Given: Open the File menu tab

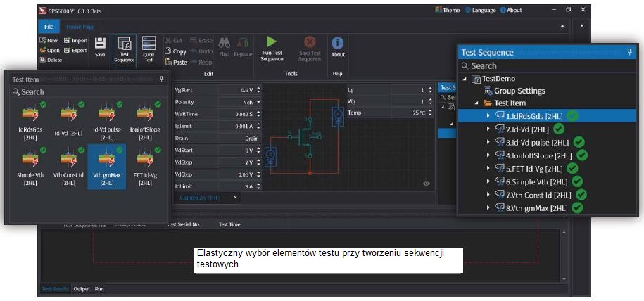Looking at the screenshot, I should [x=49, y=27].
